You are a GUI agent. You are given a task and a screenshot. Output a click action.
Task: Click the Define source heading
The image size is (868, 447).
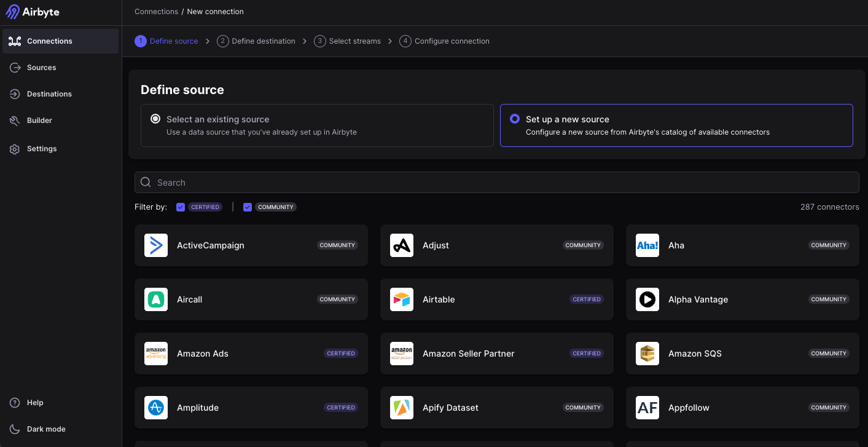pos(182,90)
